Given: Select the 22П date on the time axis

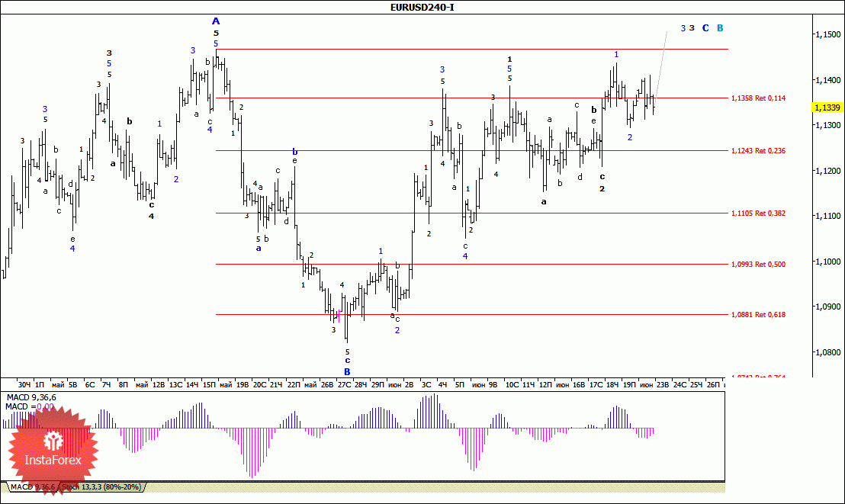Looking at the screenshot, I should [x=294, y=385].
